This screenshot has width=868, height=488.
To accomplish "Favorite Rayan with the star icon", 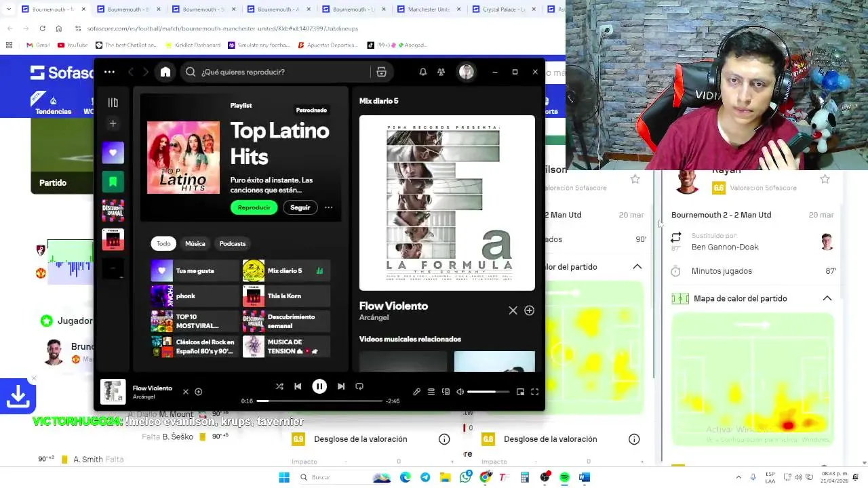I will 825,179.
